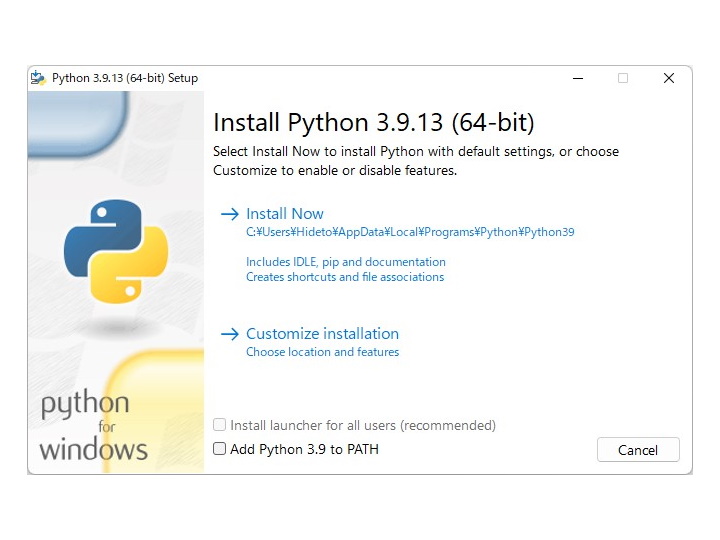Close the Python 3.9.13 Setup window
The image size is (720, 540).
tap(669, 78)
